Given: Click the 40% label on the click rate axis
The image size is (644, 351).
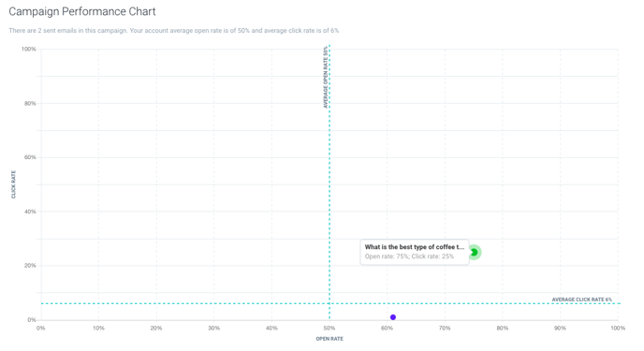Looking at the screenshot, I should click(x=30, y=212).
